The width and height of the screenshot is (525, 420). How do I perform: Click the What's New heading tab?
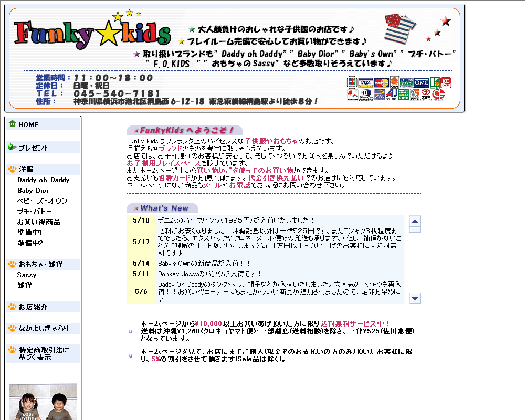coord(162,208)
